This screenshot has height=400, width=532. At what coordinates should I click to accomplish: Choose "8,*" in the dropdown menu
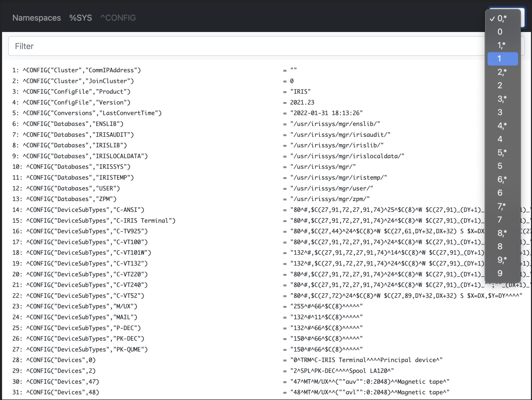(502, 233)
